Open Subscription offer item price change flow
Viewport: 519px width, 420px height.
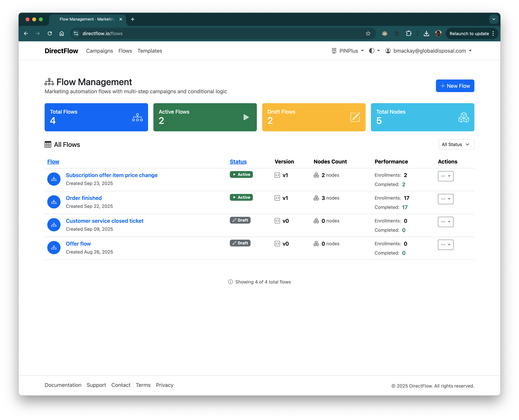point(112,175)
